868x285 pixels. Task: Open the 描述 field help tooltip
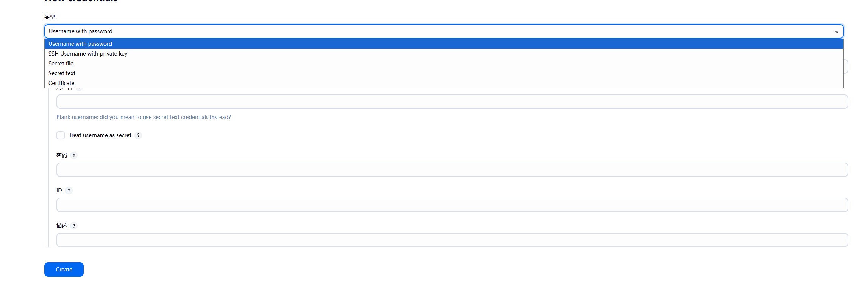[x=74, y=226]
